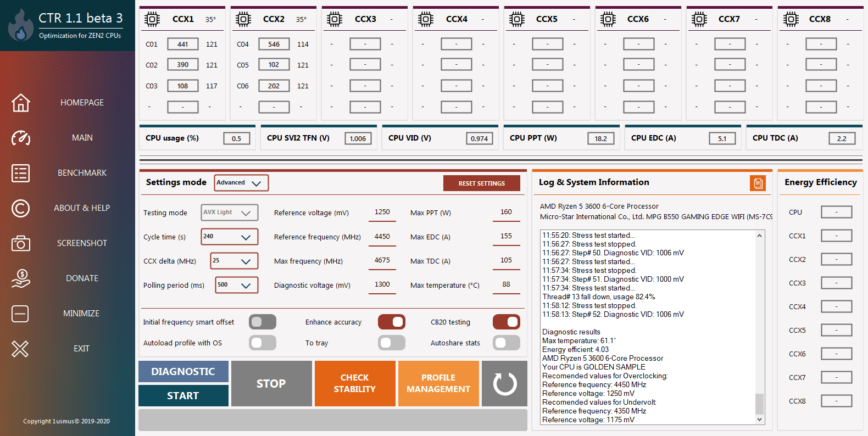Click the Max temperature 88 field
This screenshot has height=436, width=868.
click(x=506, y=285)
